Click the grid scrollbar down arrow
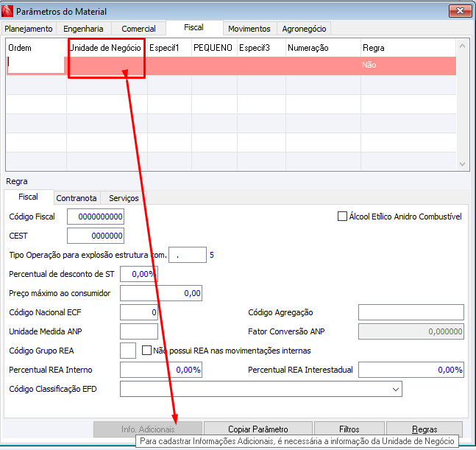 pos(462,164)
